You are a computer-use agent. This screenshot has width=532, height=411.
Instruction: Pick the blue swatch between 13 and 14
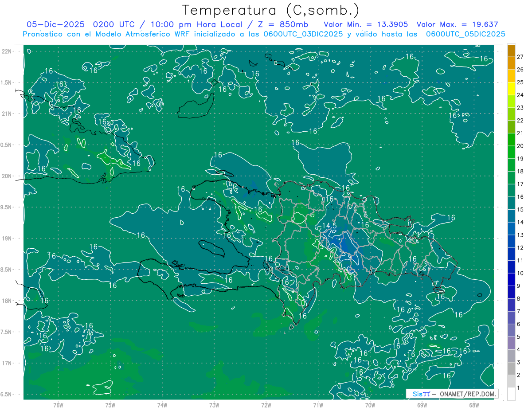[x=511, y=229]
